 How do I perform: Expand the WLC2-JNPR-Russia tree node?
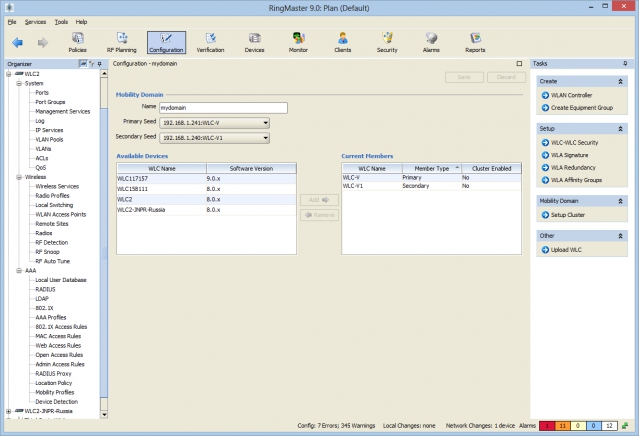[9, 411]
